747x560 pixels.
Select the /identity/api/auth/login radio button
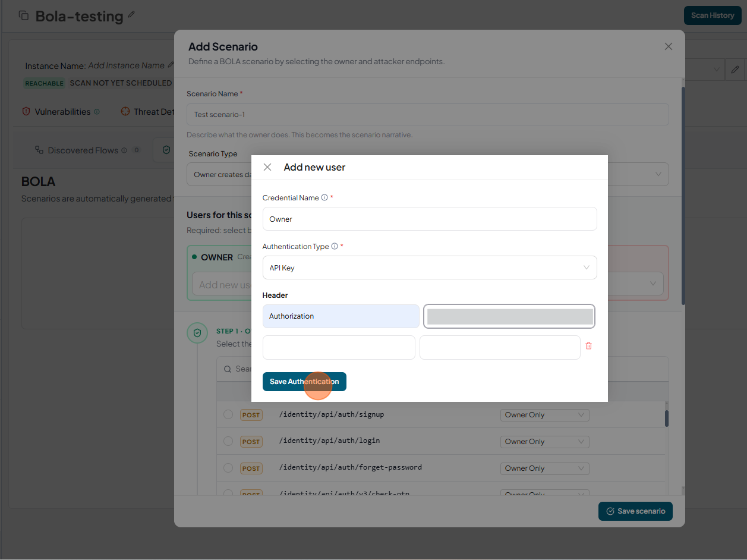coord(228,441)
